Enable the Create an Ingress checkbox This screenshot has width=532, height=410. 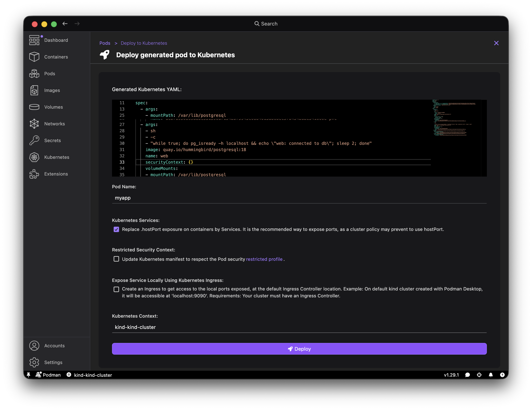click(116, 289)
